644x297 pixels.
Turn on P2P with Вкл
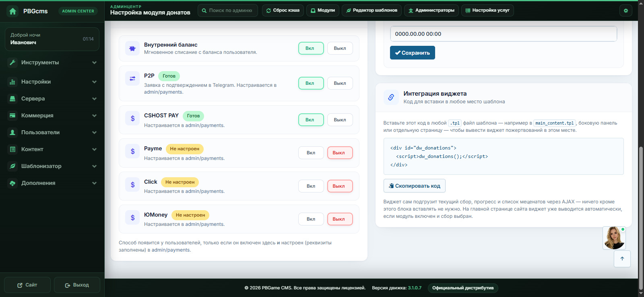(x=311, y=83)
